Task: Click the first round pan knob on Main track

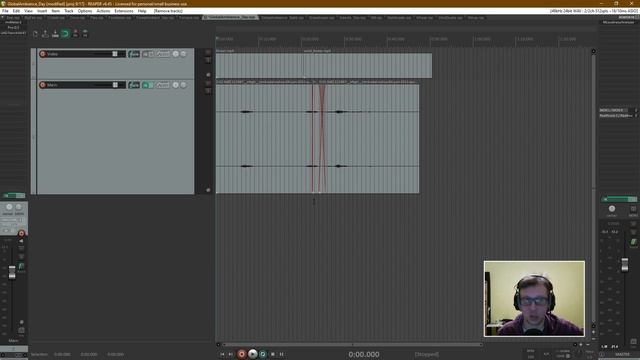Action: click(x=176, y=85)
